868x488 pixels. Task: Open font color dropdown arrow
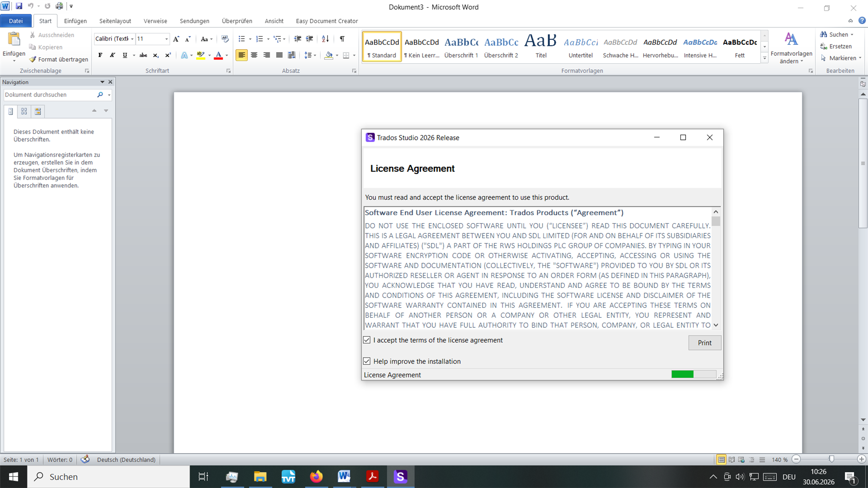[x=227, y=55]
